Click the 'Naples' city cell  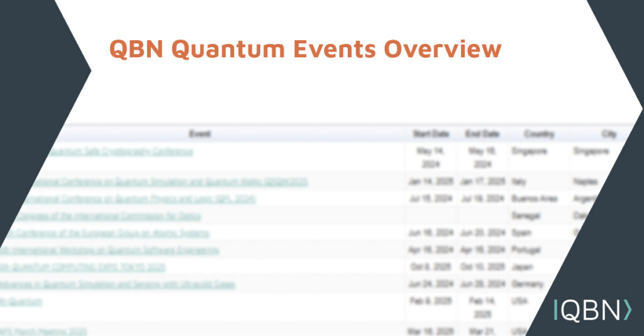[586, 182]
